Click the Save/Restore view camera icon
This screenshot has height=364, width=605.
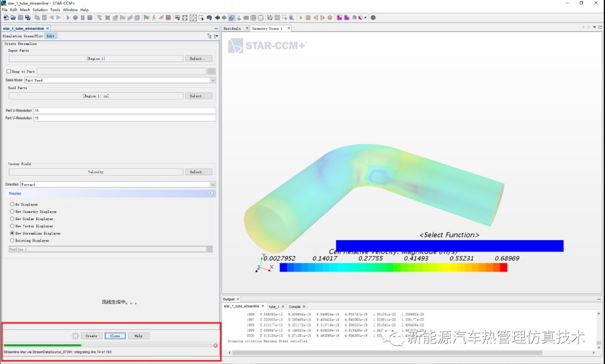coord(177,17)
